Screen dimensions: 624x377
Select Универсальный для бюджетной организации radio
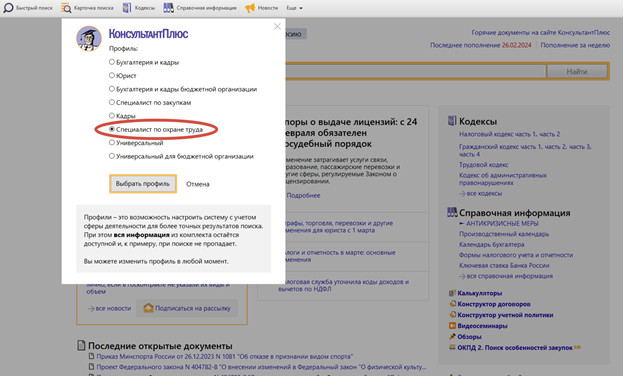pyautogui.click(x=112, y=156)
